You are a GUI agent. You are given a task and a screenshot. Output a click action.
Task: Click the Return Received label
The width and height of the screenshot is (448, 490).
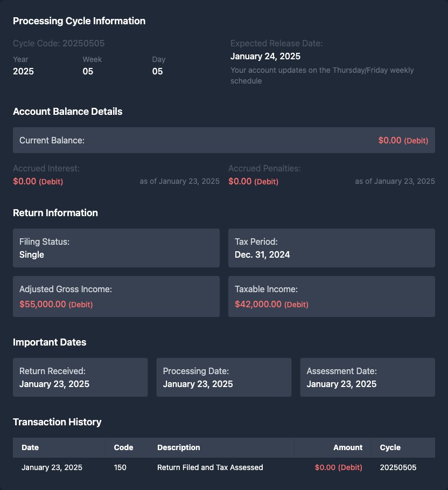click(52, 371)
